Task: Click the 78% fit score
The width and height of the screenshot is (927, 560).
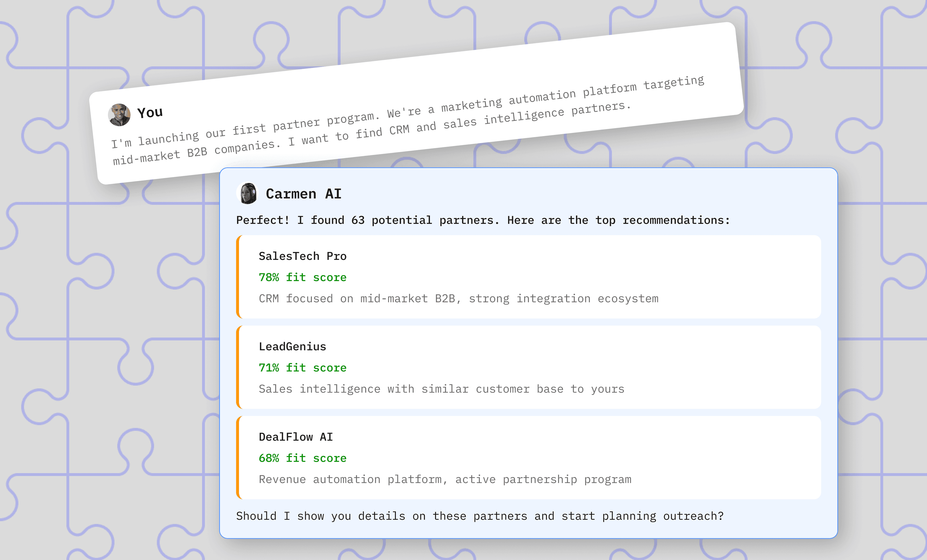Action: point(302,277)
